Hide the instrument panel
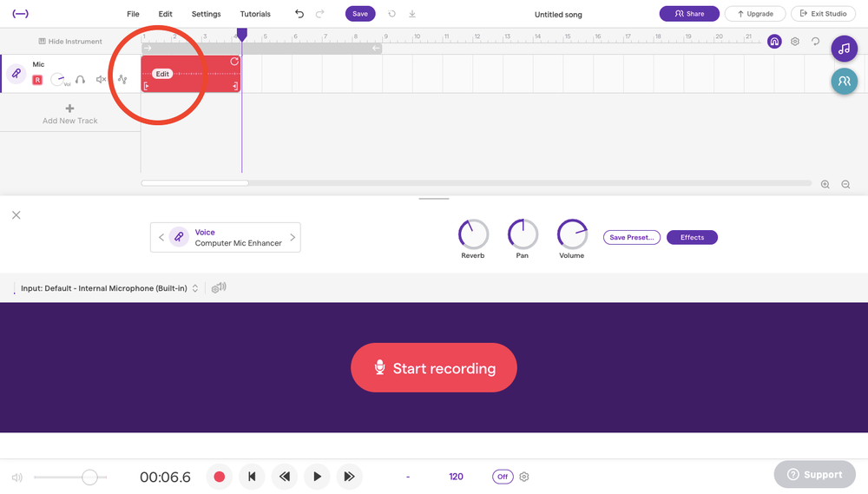Viewport: 868px width, 494px height. [70, 42]
